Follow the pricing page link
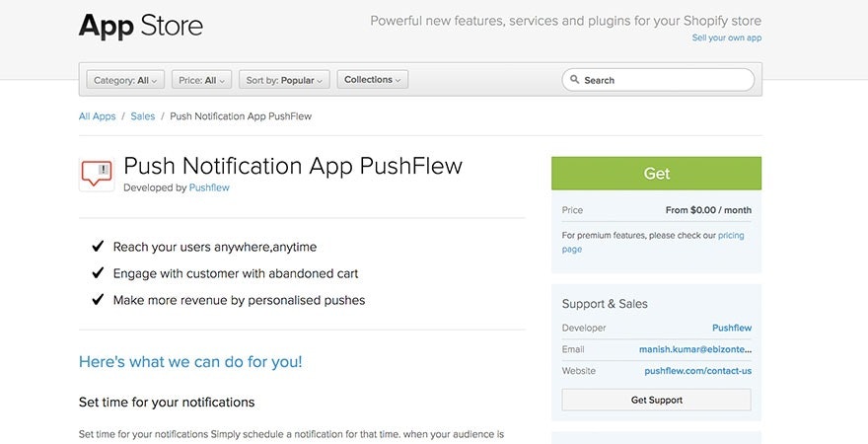This screenshot has height=444, width=868. (730, 236)
